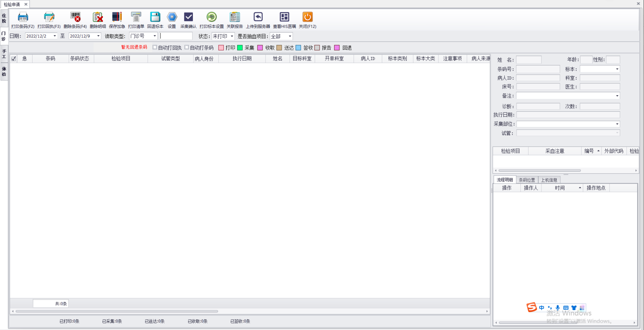644x330 pixels.
Task: Click the 保存加急 save urgent icon
Action: 117,17
